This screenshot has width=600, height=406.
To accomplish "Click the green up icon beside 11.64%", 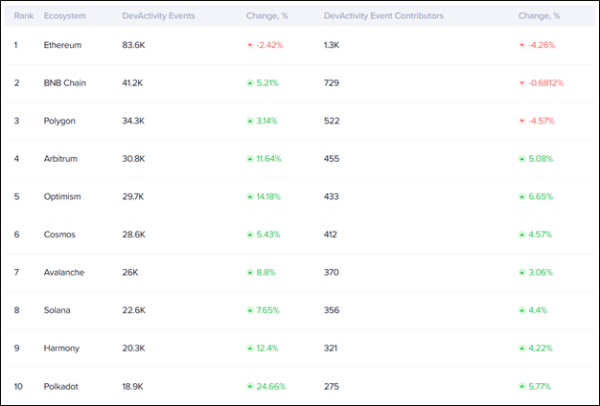I will [251, 158].
